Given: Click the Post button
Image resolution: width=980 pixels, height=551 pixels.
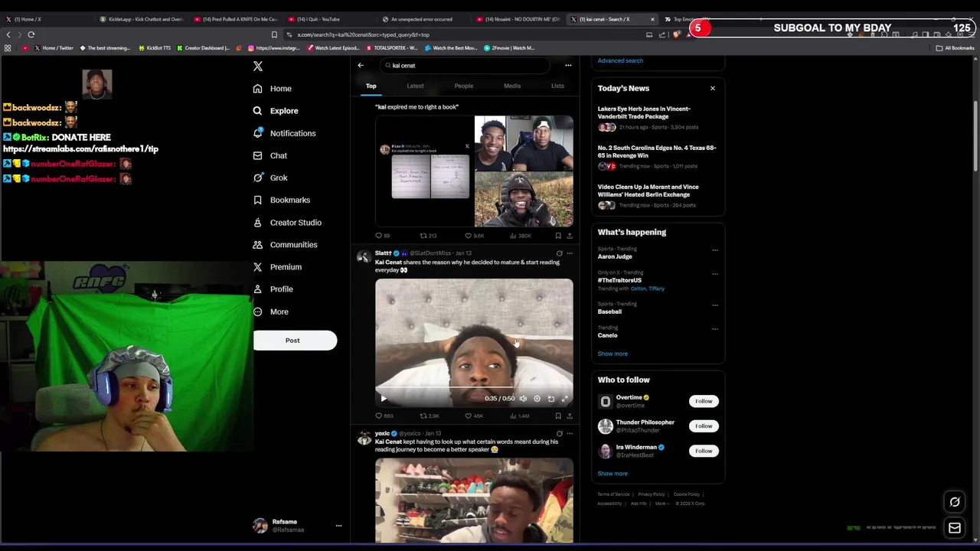Looking at the screenshot, I should [x=295, y=341].
